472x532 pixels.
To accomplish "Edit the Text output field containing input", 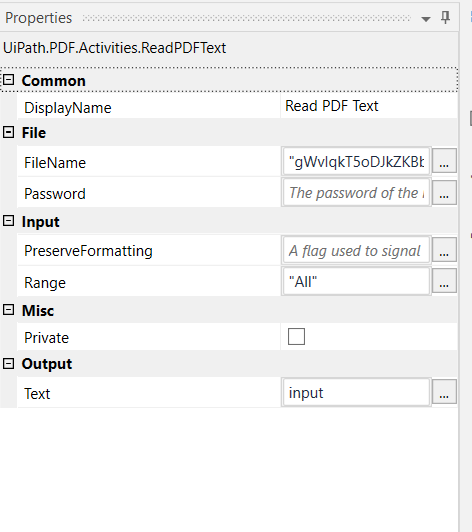I will pos(356,392).
